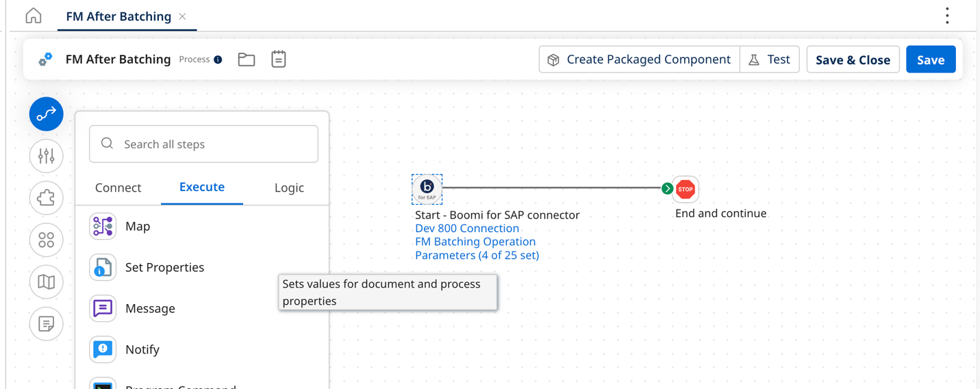
Task: Click the Map step label
Action: click(x=138, y=226)
